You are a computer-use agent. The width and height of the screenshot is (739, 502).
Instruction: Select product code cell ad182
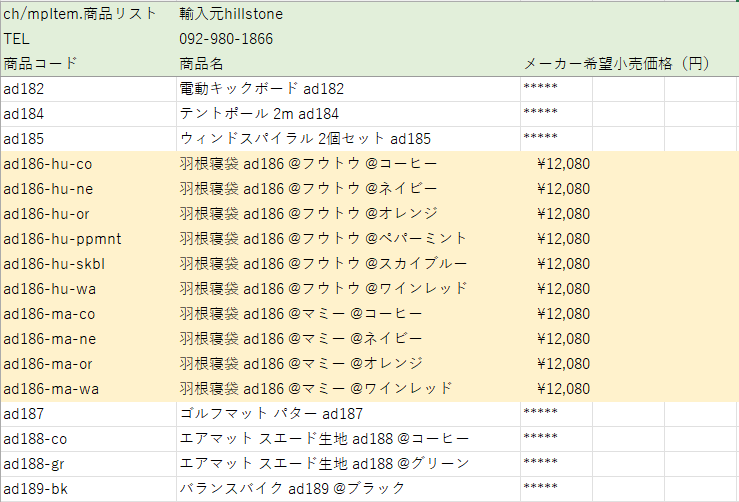[25, 89]
